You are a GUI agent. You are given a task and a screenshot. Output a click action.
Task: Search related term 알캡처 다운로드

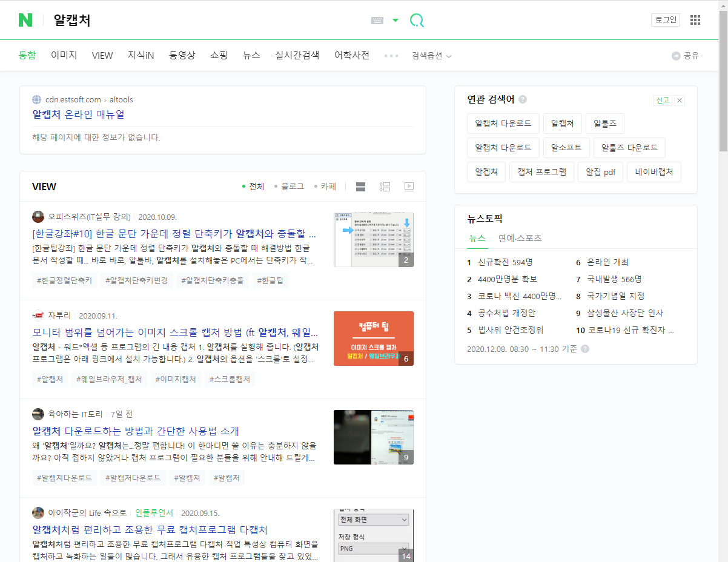tap(503, 124)
